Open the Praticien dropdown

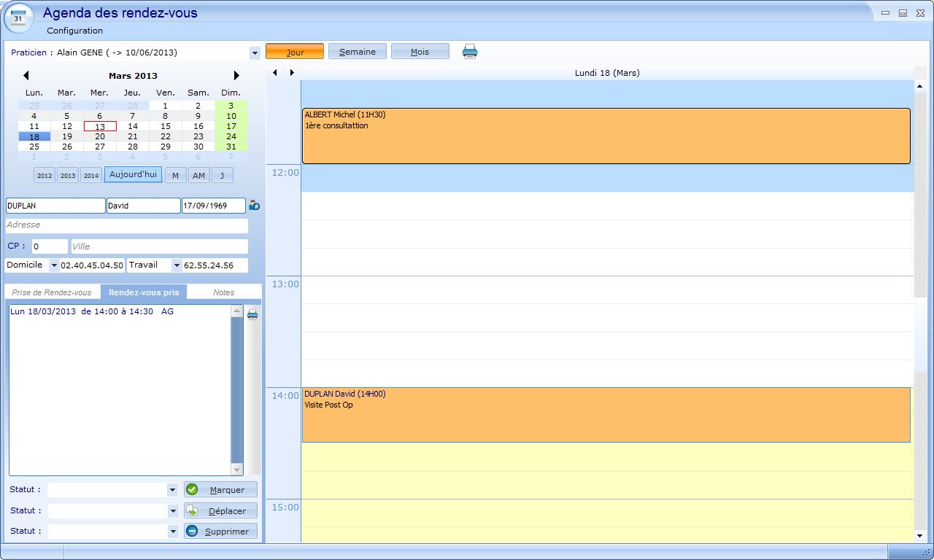(x=255, y=52)
